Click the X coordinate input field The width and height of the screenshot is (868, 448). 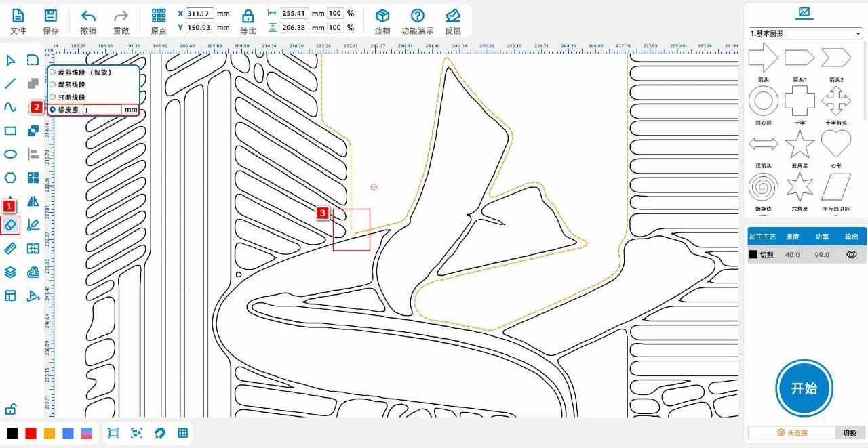(x=199, y=14)
